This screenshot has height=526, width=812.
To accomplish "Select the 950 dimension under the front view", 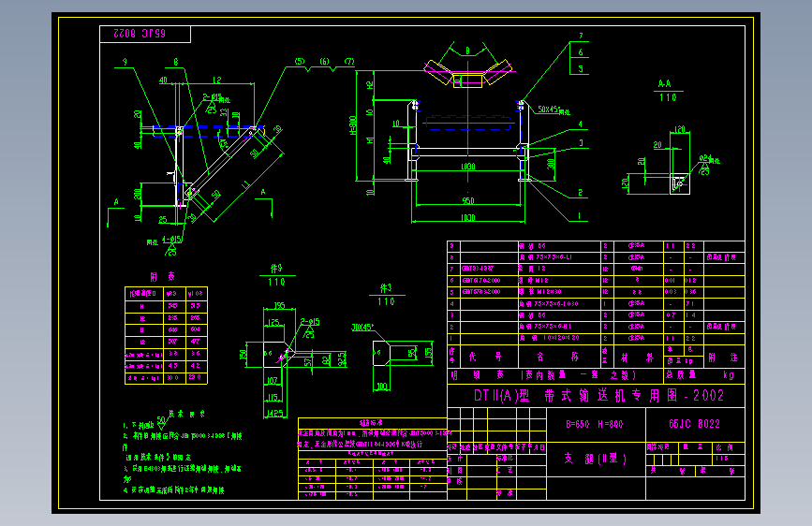I will (x=468, y=200).
